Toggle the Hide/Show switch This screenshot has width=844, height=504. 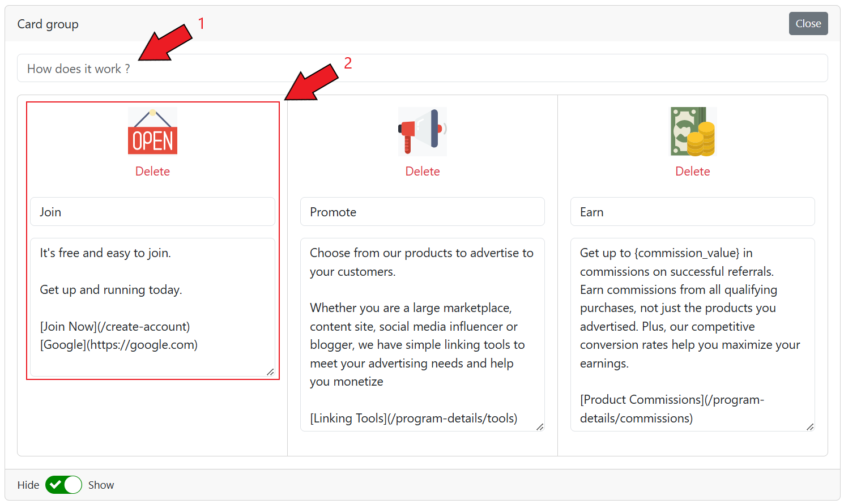63,485
